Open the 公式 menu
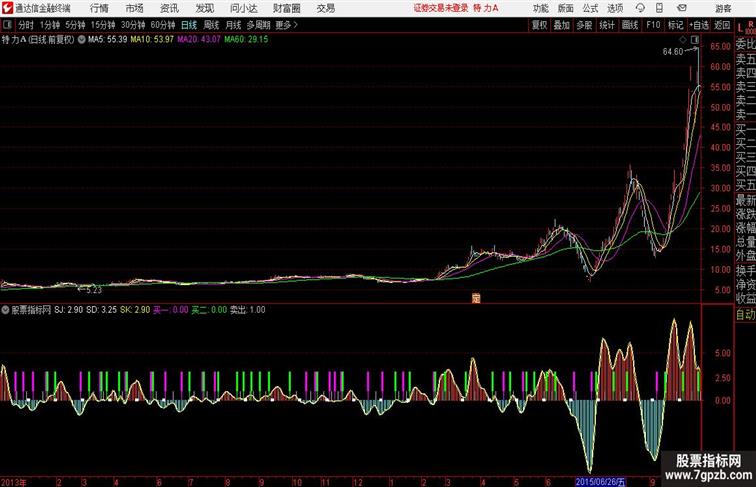The height and width of the screenshot is (487, 756). click(590, 8)
